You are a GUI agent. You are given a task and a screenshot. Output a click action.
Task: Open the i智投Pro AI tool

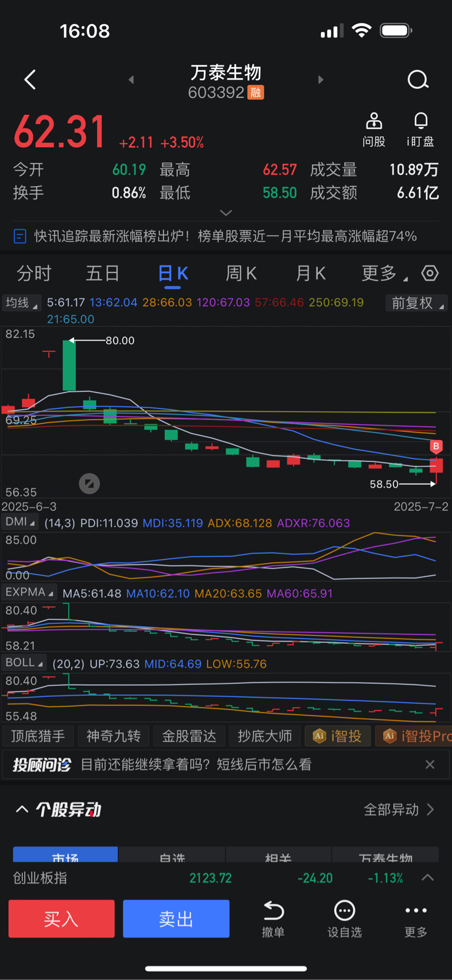(414, 736)
